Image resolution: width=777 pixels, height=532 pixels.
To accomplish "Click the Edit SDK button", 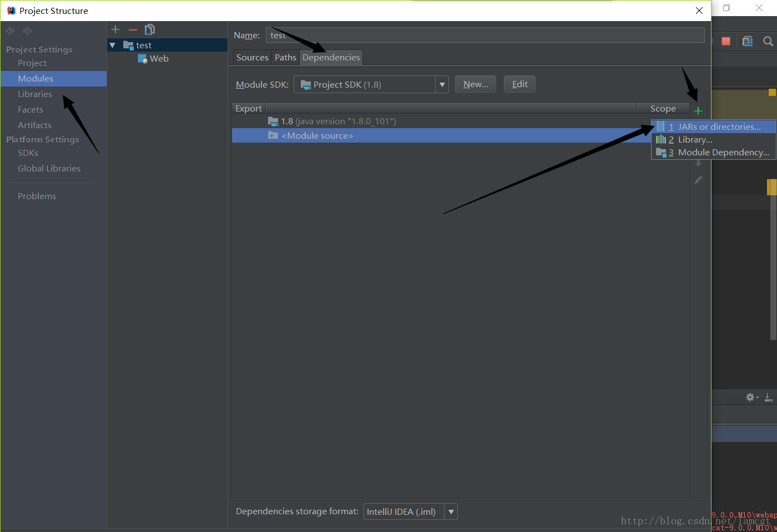I will click(519, 84).
